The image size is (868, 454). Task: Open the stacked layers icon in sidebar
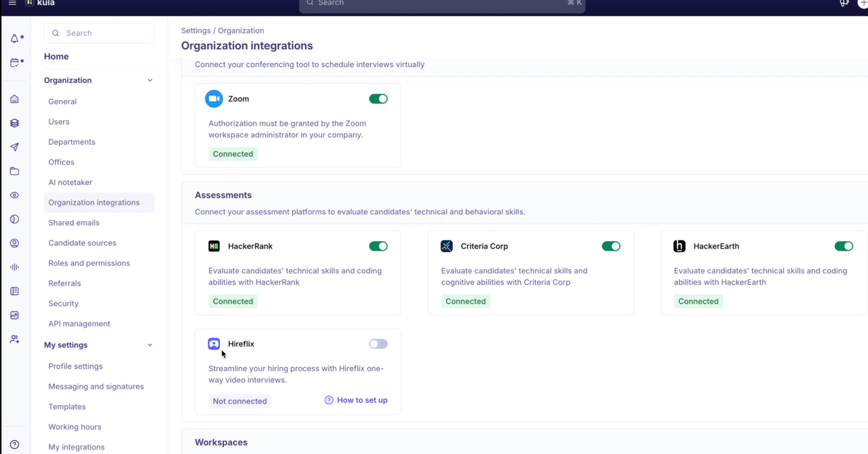click(14, 123)
